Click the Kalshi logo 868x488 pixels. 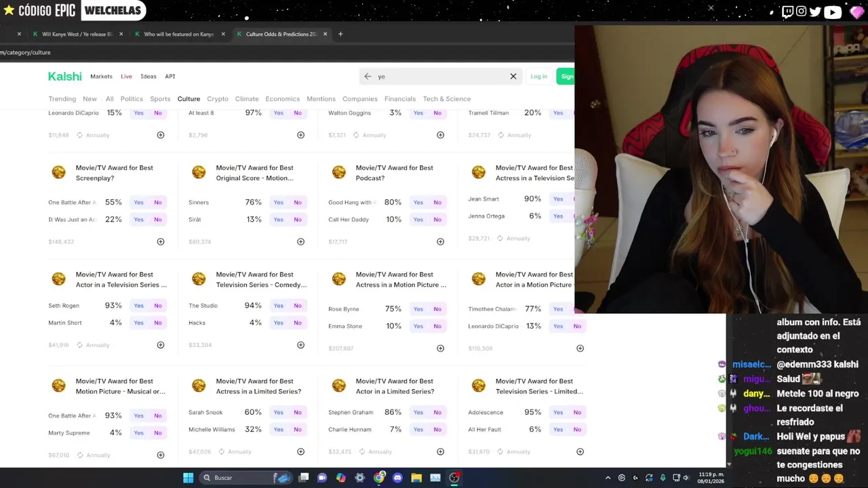[64, 77]
